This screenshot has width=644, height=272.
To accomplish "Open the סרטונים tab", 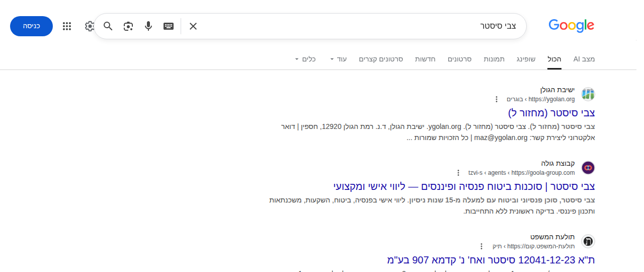I will click(459, 59).
